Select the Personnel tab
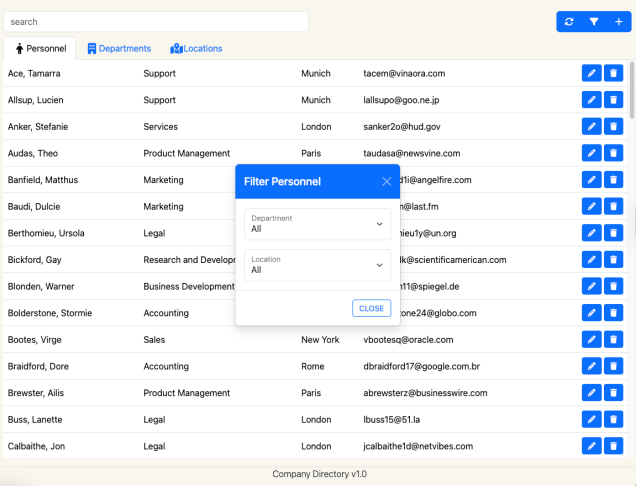Viewport: 636px width, 486px height. click(x=40, y=48)
